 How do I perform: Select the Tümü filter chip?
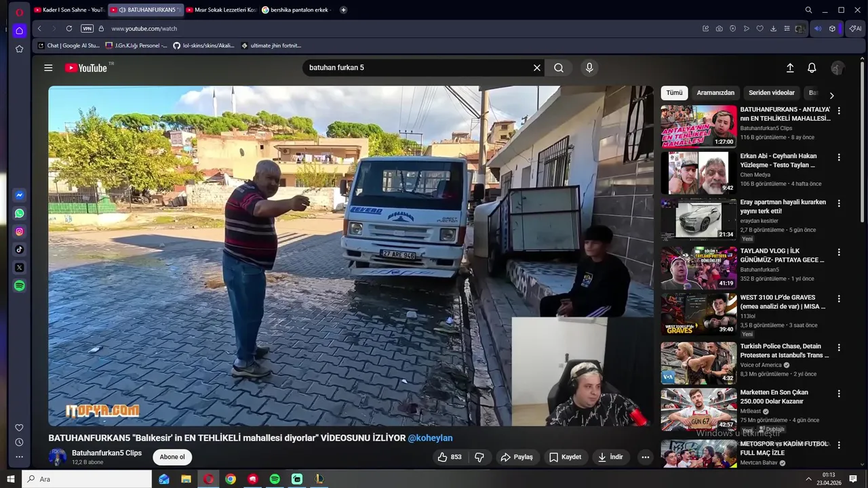[x=674, y=93]
